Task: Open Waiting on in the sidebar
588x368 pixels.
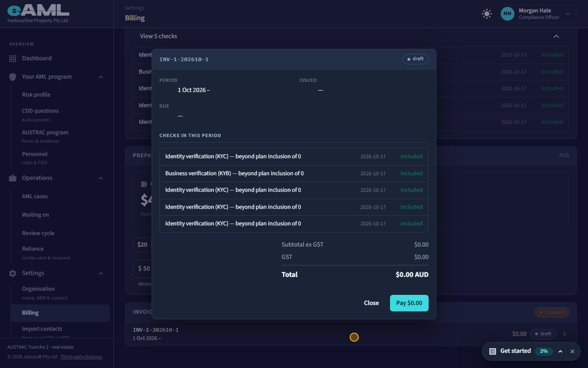Action: coord(35,215)
